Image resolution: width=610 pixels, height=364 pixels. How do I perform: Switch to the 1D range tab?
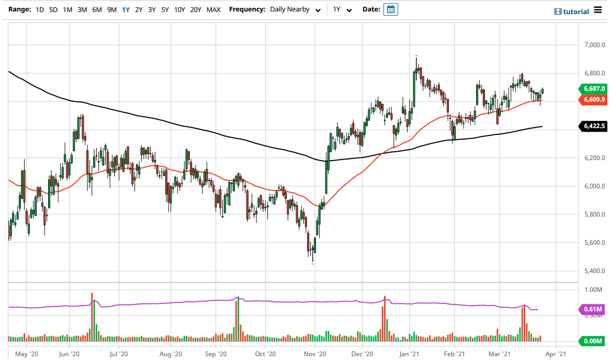pos(39,9)
